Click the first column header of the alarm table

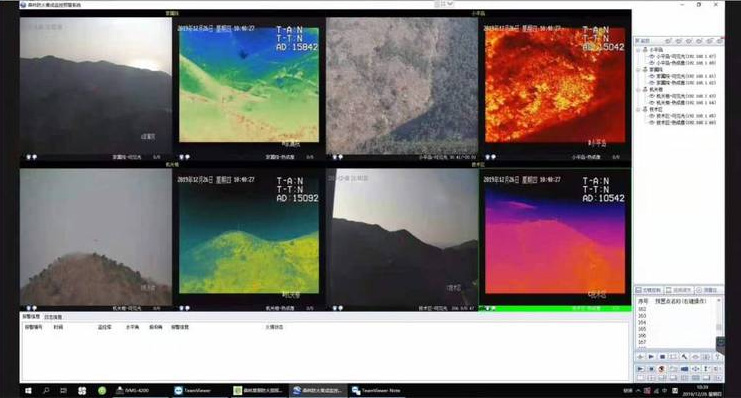pyautogui.click(x=33, y=327)
